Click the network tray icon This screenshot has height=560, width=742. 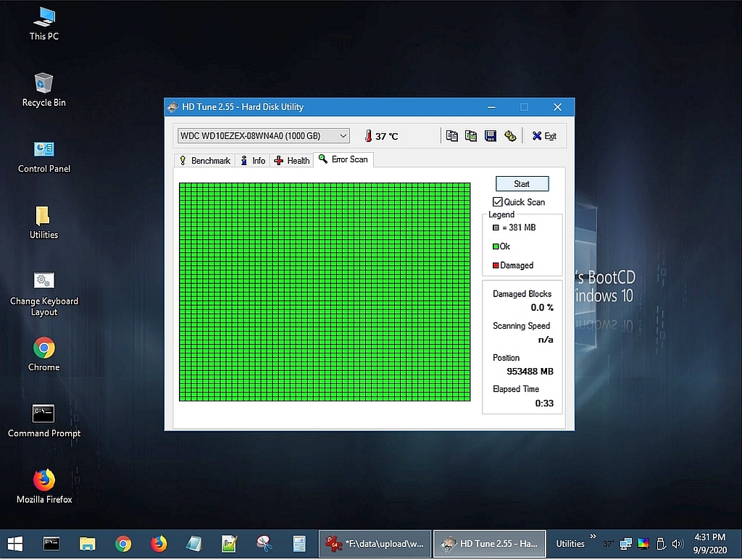[x=625, y=544]
